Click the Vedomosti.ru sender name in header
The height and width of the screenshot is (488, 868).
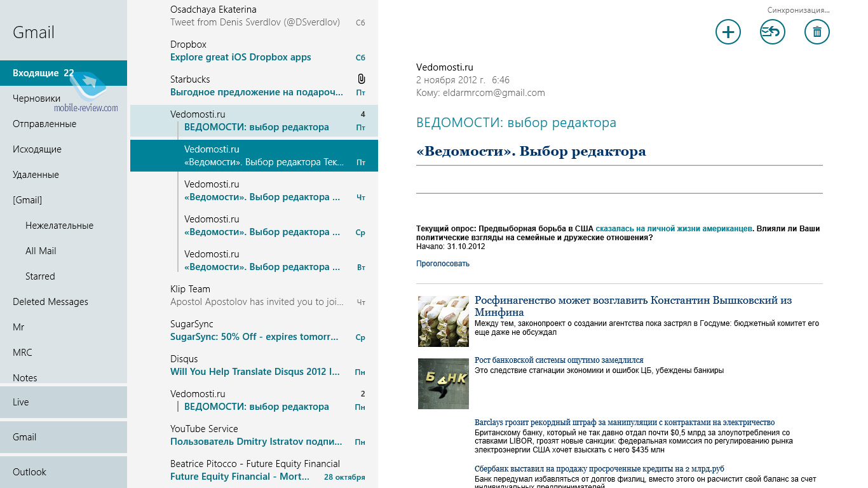pos(445,67)
